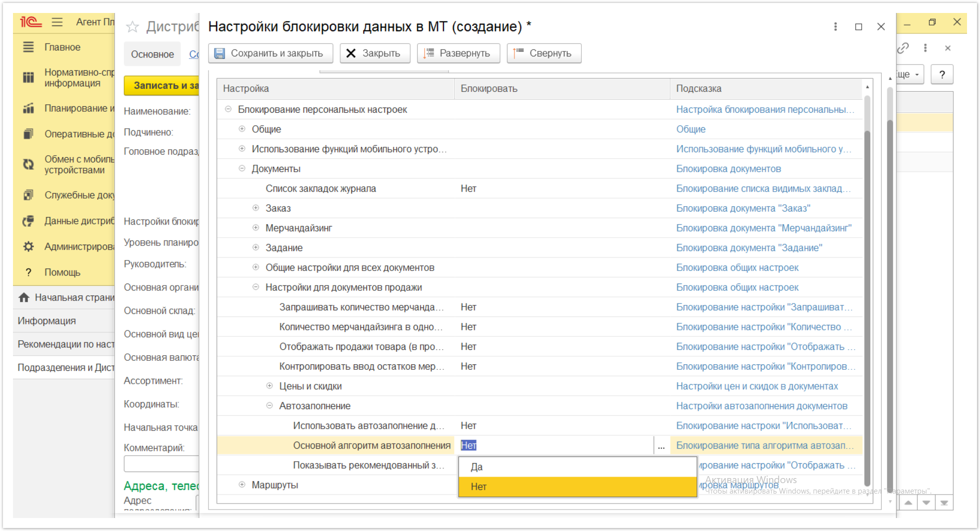Screen dimensions: 980x531
Task: Click Записать и закрыть in background form
Action: point(161,85)
